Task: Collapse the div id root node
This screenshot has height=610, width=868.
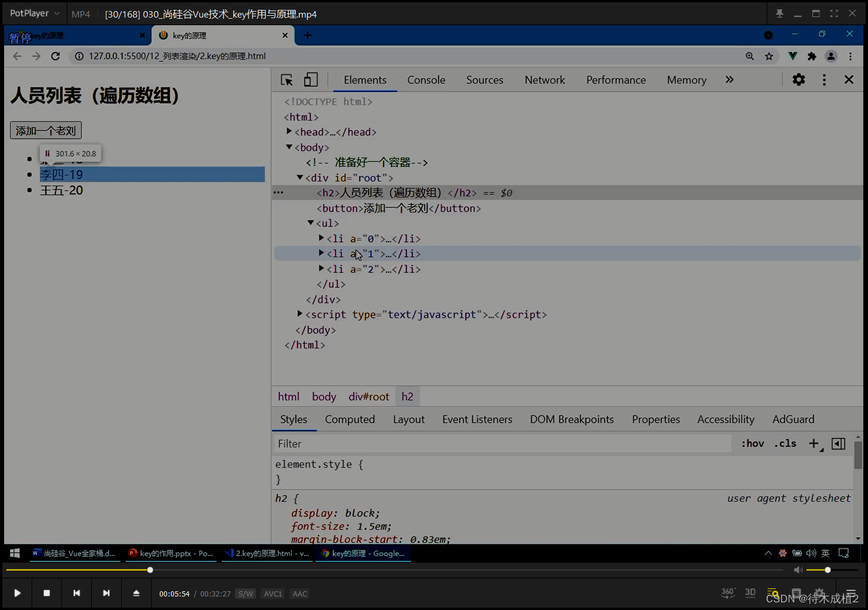Action: tap(300, 177)
